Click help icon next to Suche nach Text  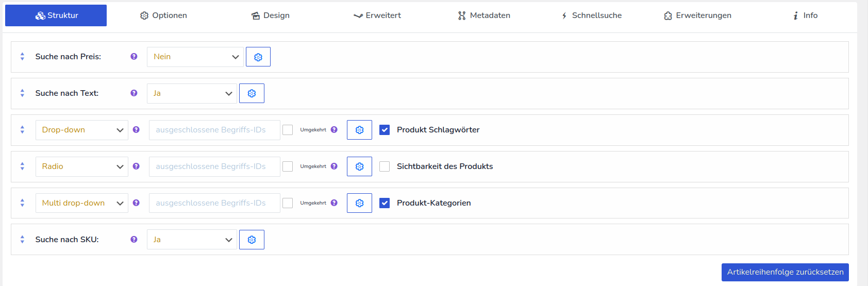coord(134,93)
